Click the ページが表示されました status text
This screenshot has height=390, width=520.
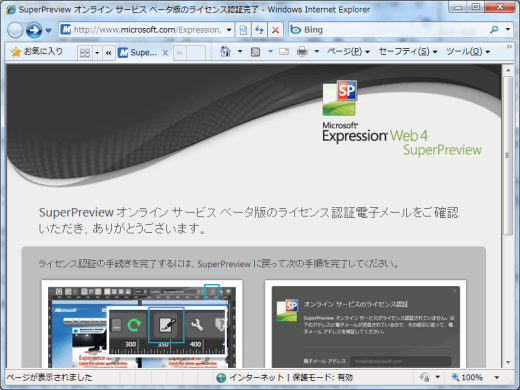pos(49,377)
